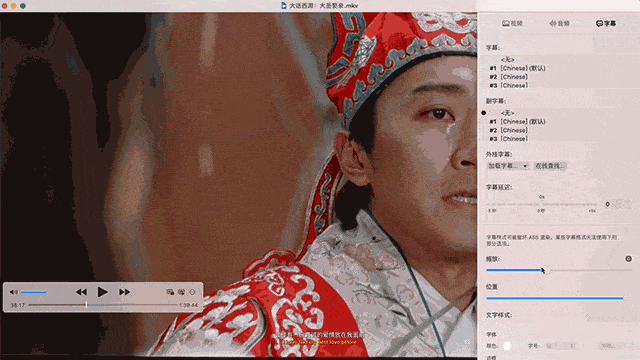Click the fast forward button
This screenshot has width=640, height=360.
(124, 292)
